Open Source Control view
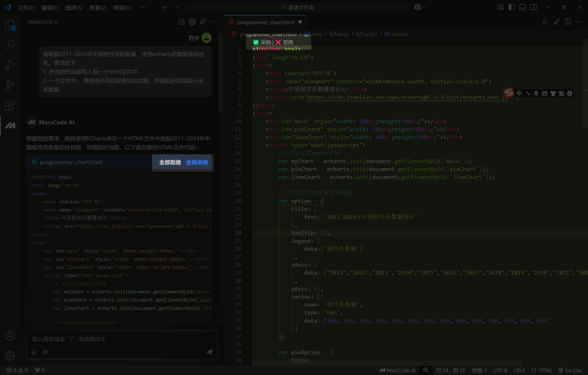The height and width of the screenshot is (375, 588). 10,85
